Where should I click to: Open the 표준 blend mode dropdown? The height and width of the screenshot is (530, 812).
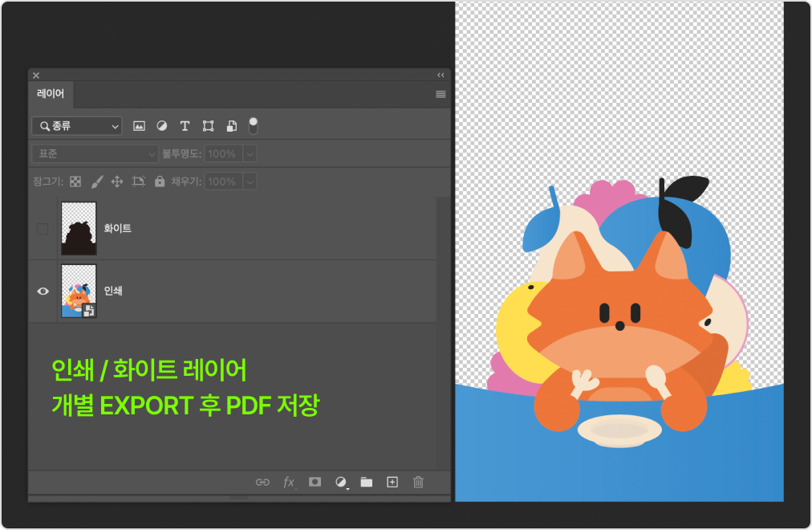pyautogui.click(x=95, y=153)
